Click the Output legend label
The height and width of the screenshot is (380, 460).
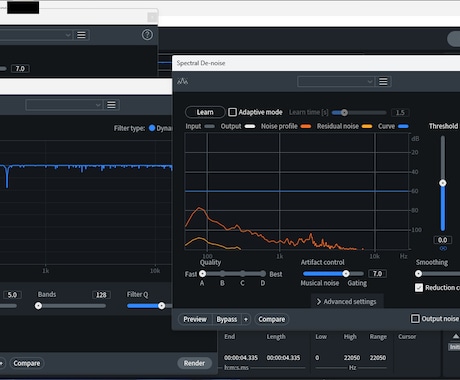tap(231, 126)
